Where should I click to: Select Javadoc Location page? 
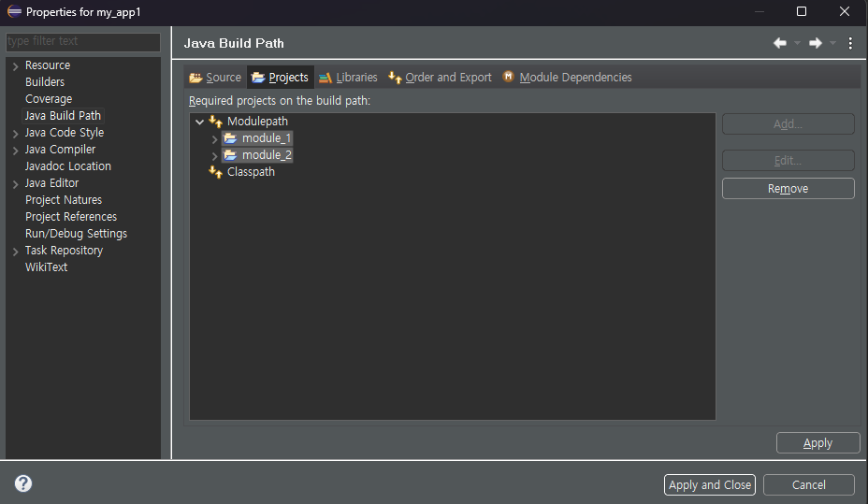click(x=68, y=166)
